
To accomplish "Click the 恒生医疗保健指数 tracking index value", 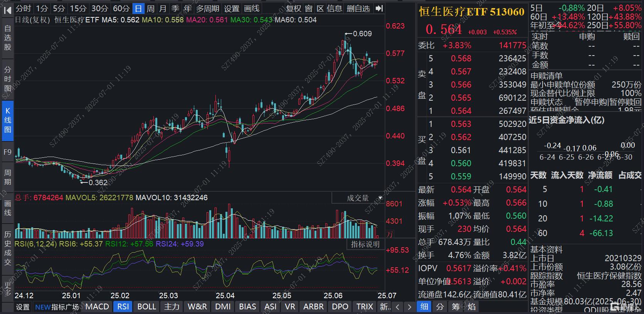I will (609, 276).
